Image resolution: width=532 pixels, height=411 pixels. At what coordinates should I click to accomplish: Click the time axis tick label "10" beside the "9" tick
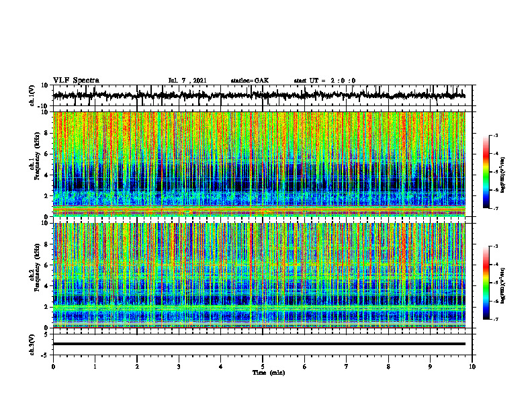tap(472, 367)
